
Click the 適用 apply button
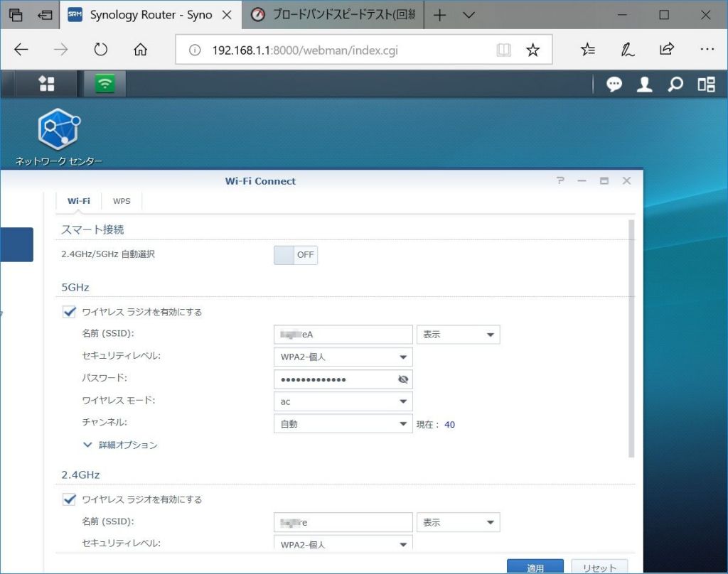click(535, 567)
